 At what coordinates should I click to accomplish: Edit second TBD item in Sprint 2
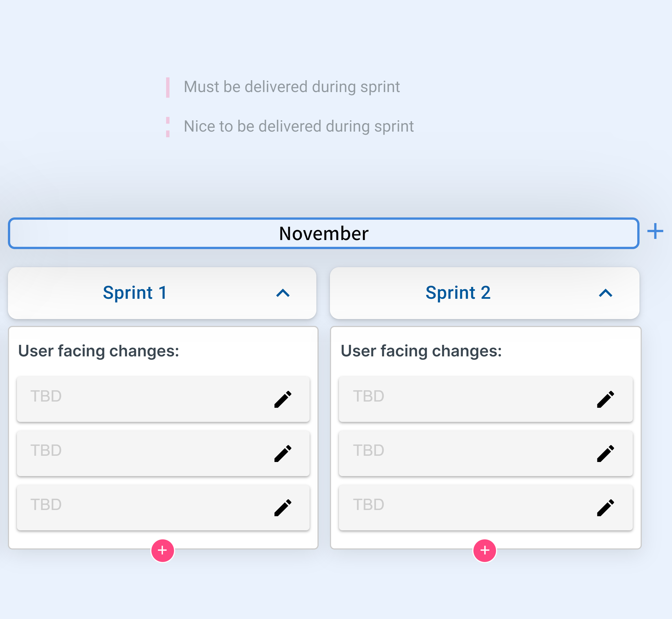pos(605,453)
